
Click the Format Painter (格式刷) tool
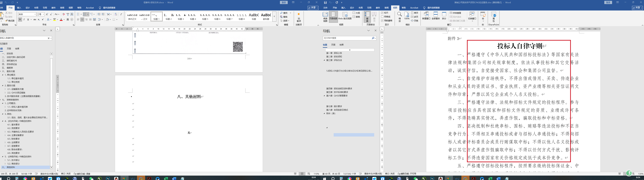tap(10, 21)
